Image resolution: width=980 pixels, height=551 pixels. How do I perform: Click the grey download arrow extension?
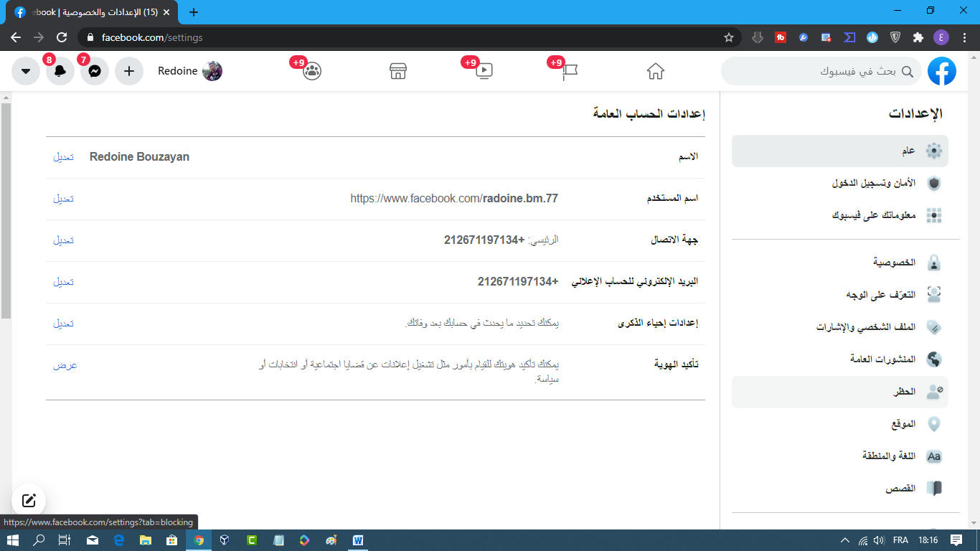pyautogui.click(x=758, y=37)
